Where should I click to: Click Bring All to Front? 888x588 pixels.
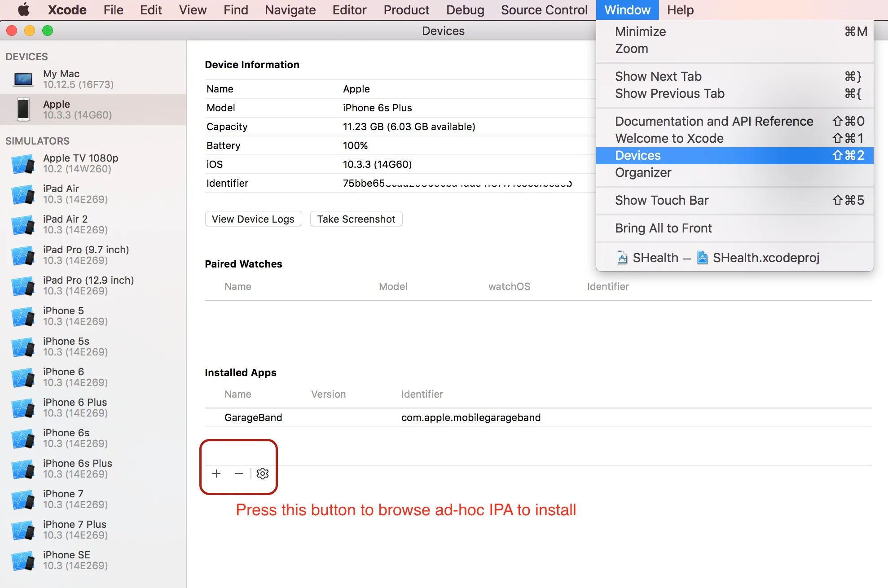[x=663, y=228]
